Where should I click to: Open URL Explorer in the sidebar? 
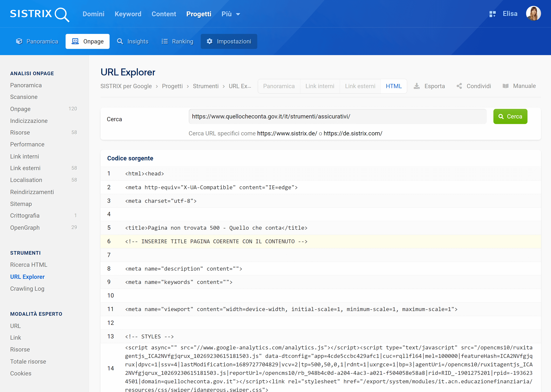click(x=27, y=277)
